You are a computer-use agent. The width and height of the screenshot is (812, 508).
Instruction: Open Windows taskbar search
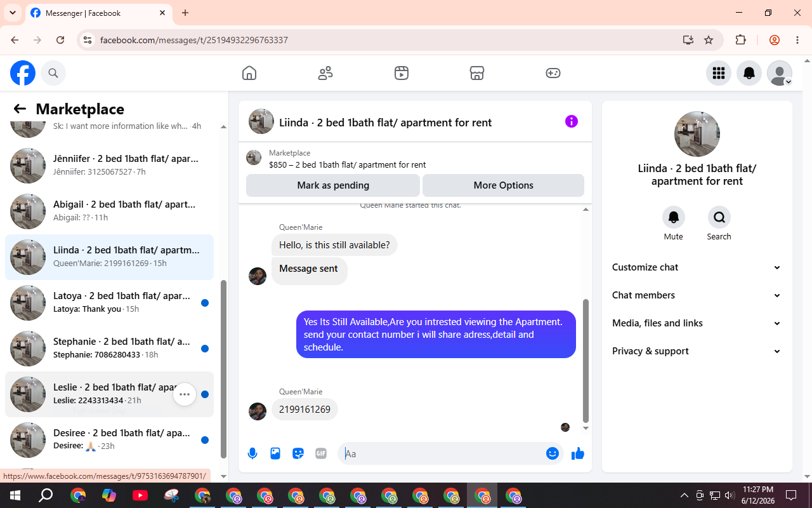[46, 495]
